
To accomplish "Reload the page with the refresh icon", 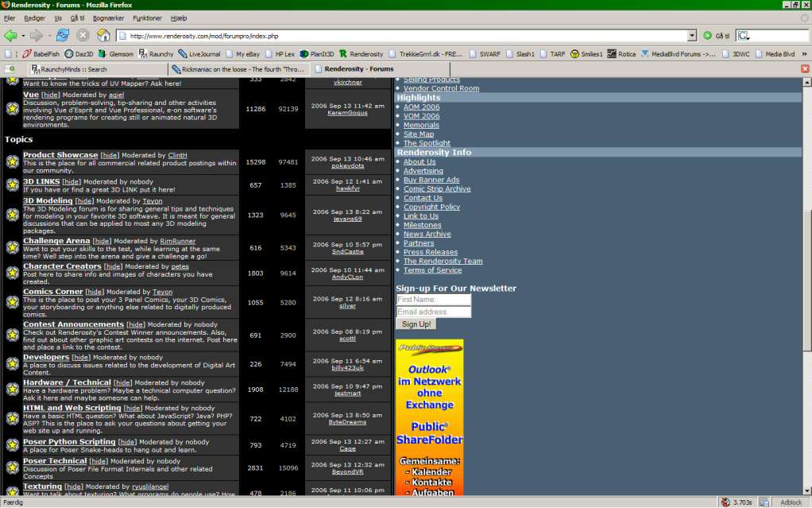I will coord(63,36).
